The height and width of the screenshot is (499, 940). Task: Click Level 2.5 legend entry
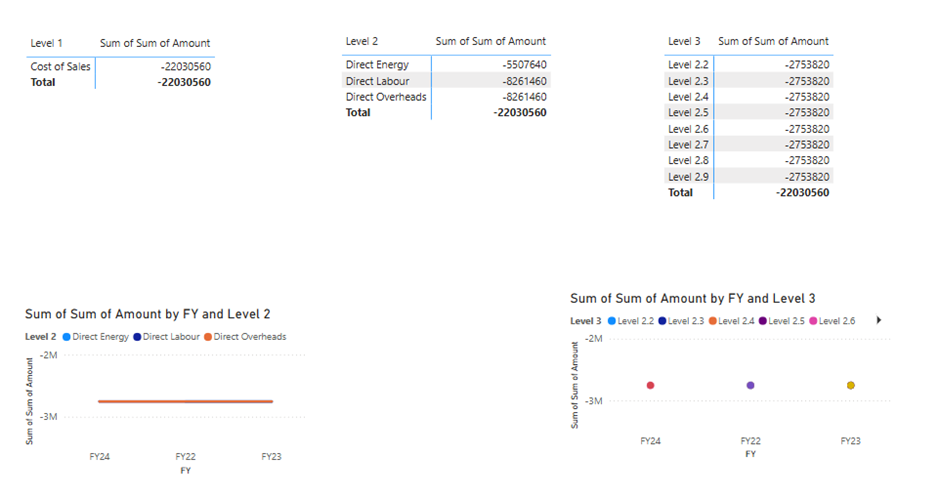pyautogui.click(x=782, y=321)
